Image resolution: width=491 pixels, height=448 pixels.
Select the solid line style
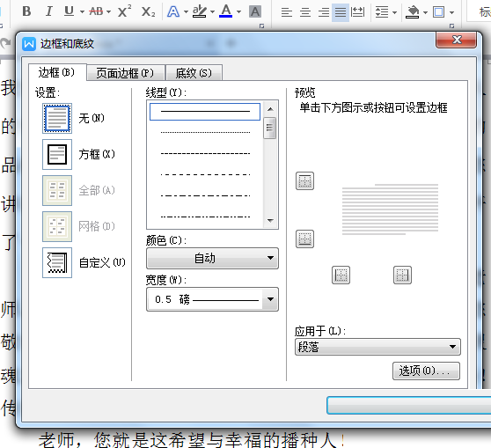click(205, 112)
